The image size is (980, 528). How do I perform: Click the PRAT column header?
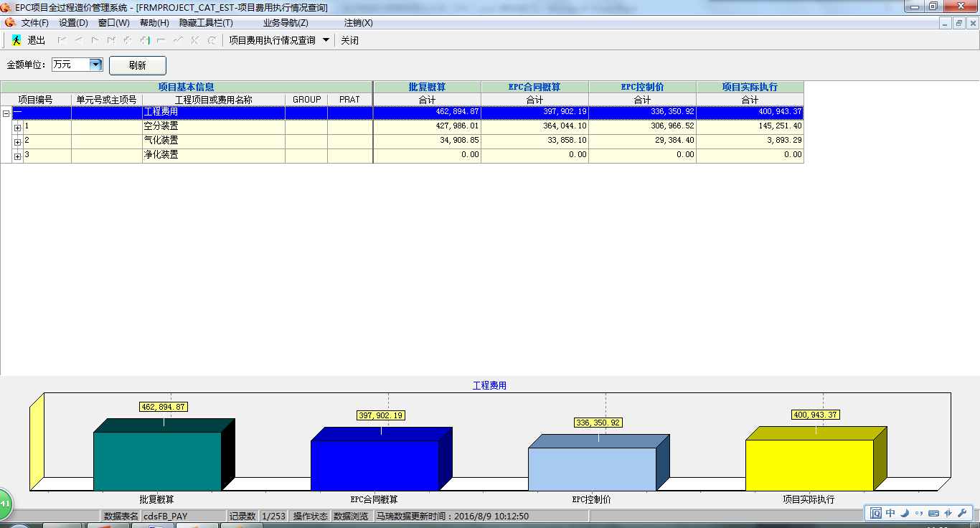349,100
